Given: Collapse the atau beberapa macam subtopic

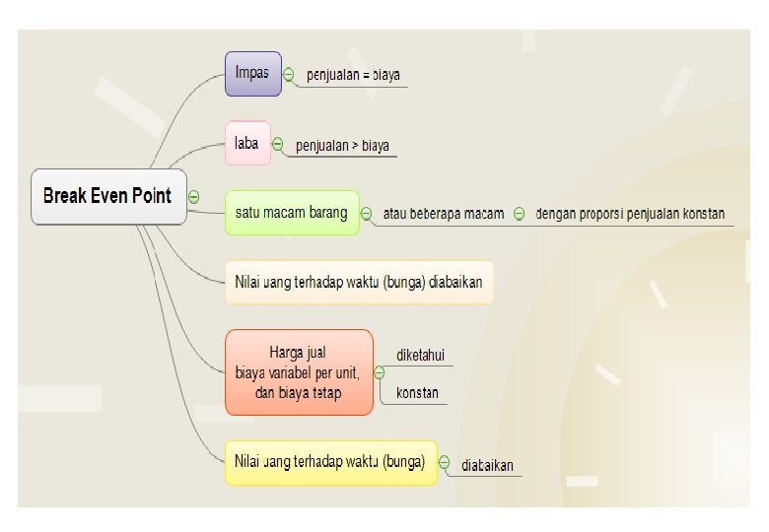Looking at the screenshot, I should [x=519, y=213].
